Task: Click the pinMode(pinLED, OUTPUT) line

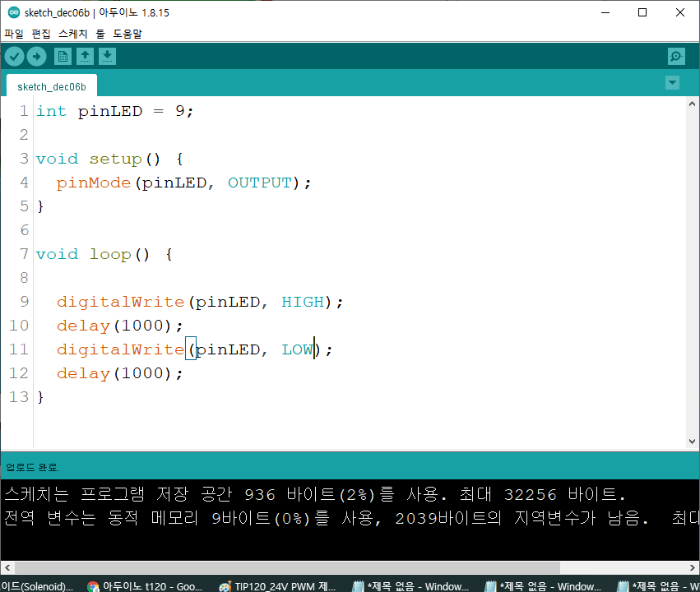Action: coord(183,183)
